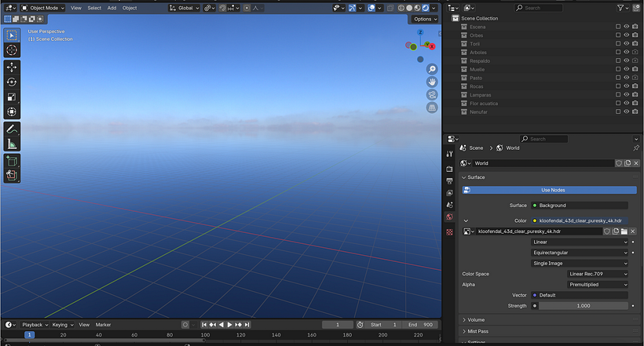The height and width of the screenshot is (346, 644).
Task: Switch to material preview shading
Action: tap(417, 8)
